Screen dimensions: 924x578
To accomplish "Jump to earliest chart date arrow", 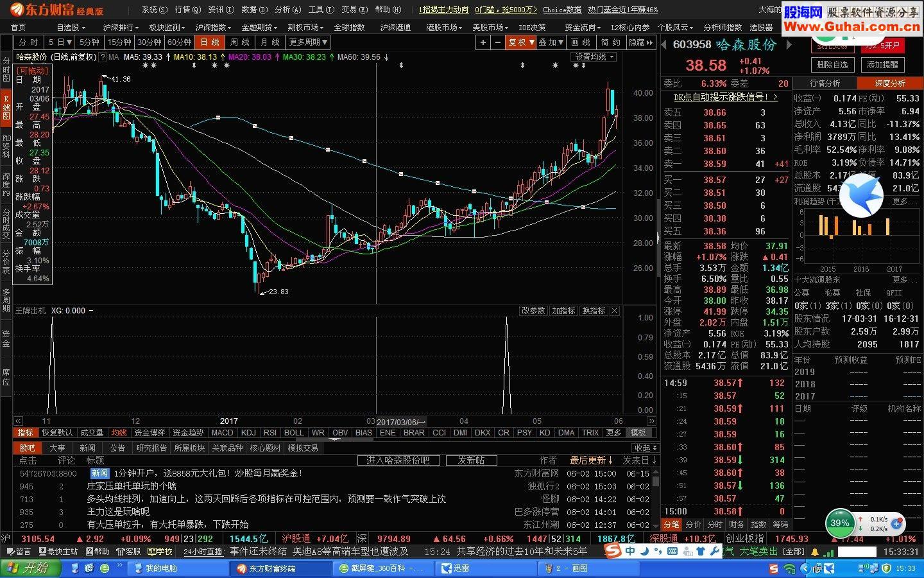I will [x=18, y=421].
